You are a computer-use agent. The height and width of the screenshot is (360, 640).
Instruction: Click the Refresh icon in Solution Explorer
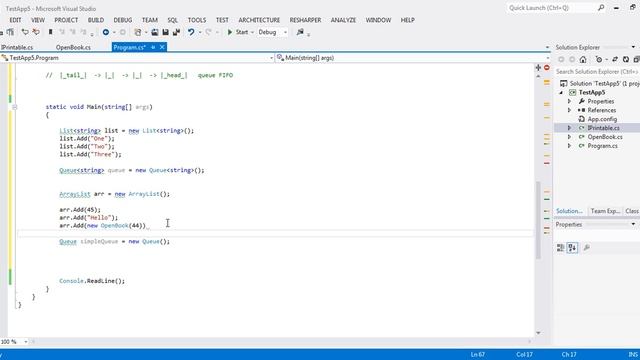point(626,60)
